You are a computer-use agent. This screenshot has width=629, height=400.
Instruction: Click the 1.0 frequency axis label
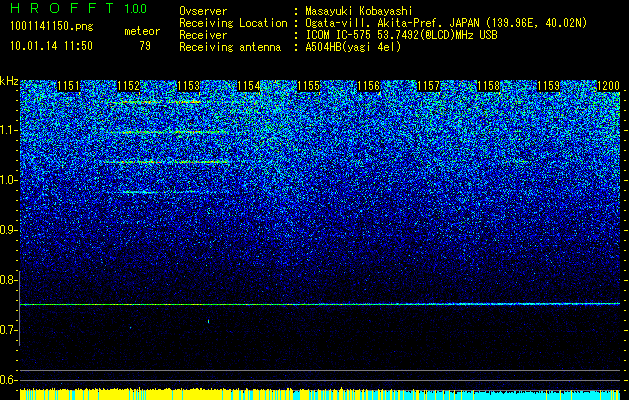click(8, 180)
